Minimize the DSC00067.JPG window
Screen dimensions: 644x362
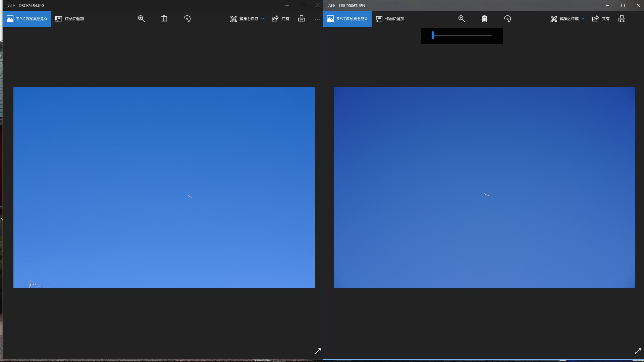pos(607,5)
